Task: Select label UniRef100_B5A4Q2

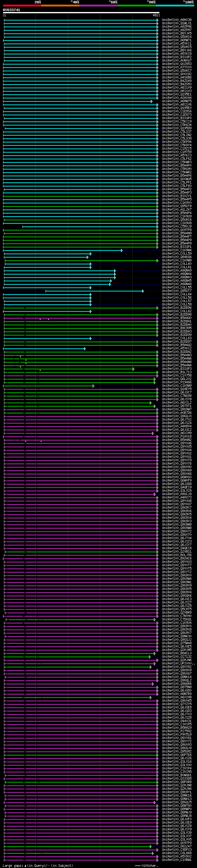Action: pos(177,345)
